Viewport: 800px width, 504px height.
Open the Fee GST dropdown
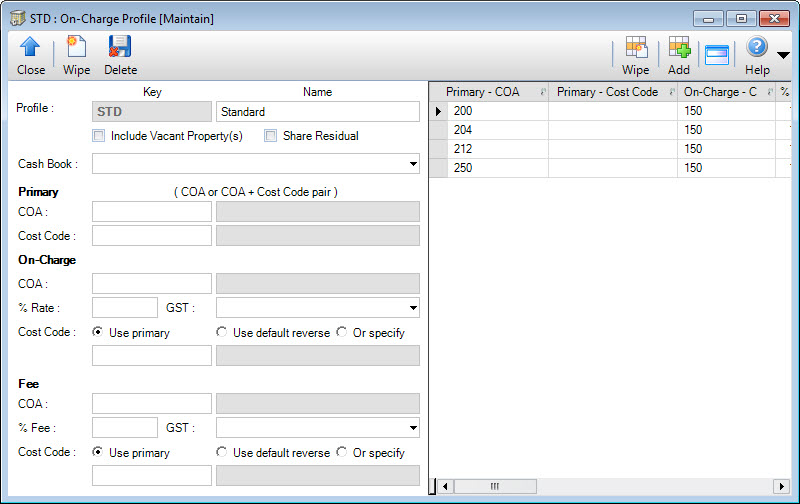click(x=413, y=427)
